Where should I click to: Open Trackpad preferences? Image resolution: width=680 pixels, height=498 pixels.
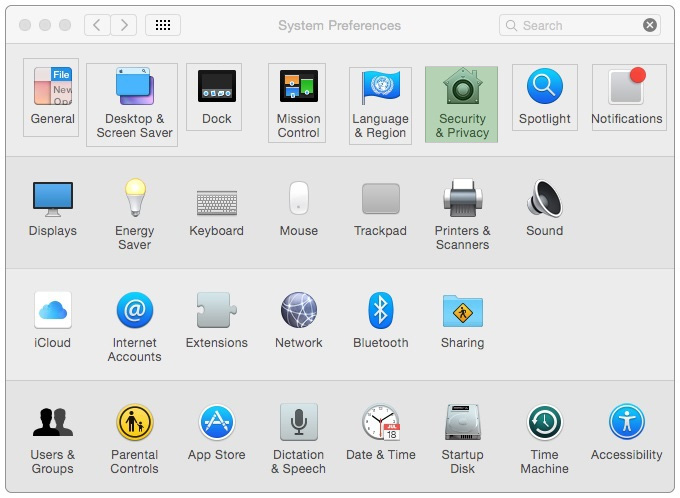(380, 210)
